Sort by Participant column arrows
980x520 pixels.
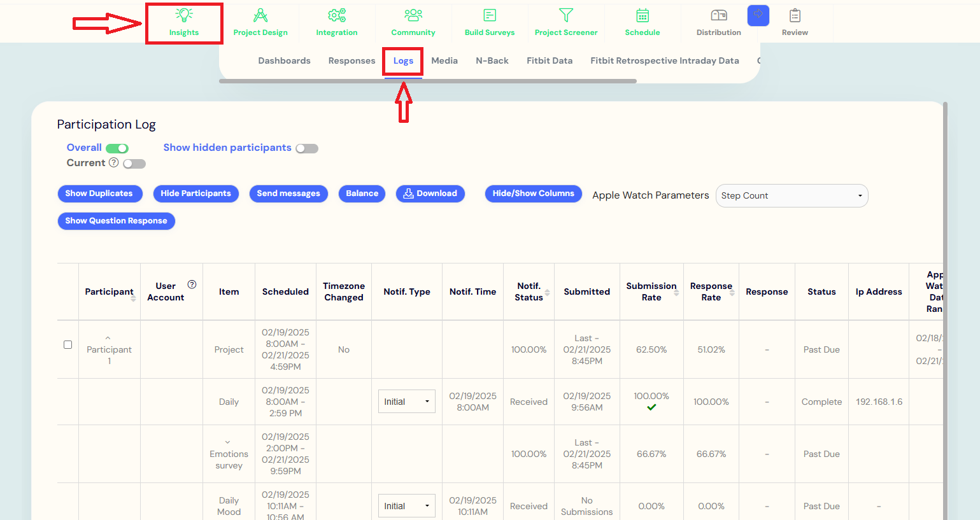pos(133,297)
